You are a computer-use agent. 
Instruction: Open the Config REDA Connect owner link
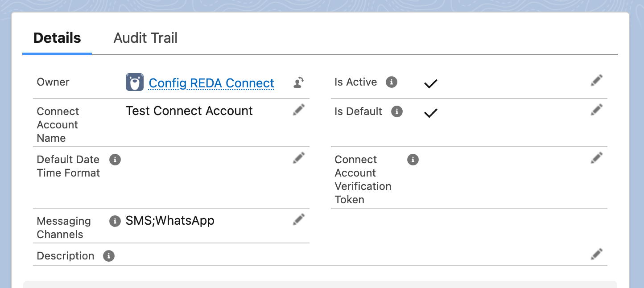(x=211, y=83)
